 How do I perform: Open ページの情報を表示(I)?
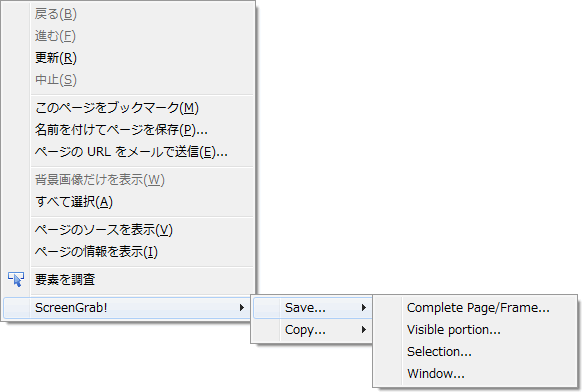(x=128, y=252)
